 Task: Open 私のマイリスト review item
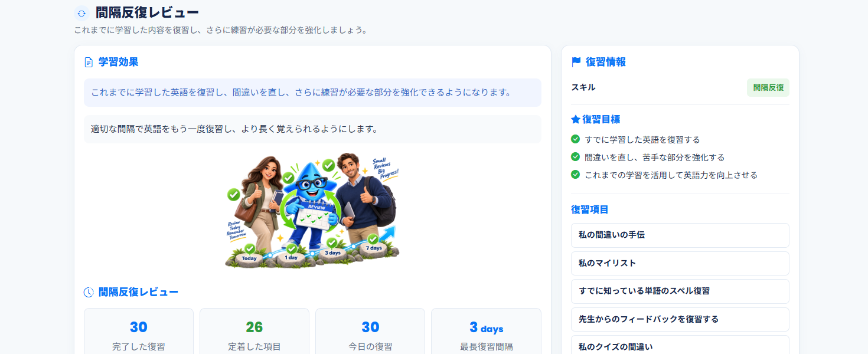(x=680, y=263)
